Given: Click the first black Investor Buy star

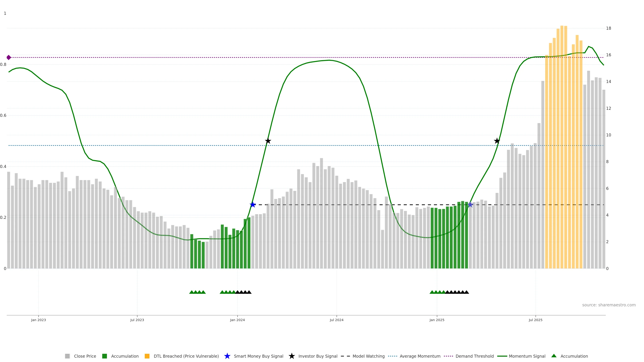Looking at the screenshot, I should (268, 141).
